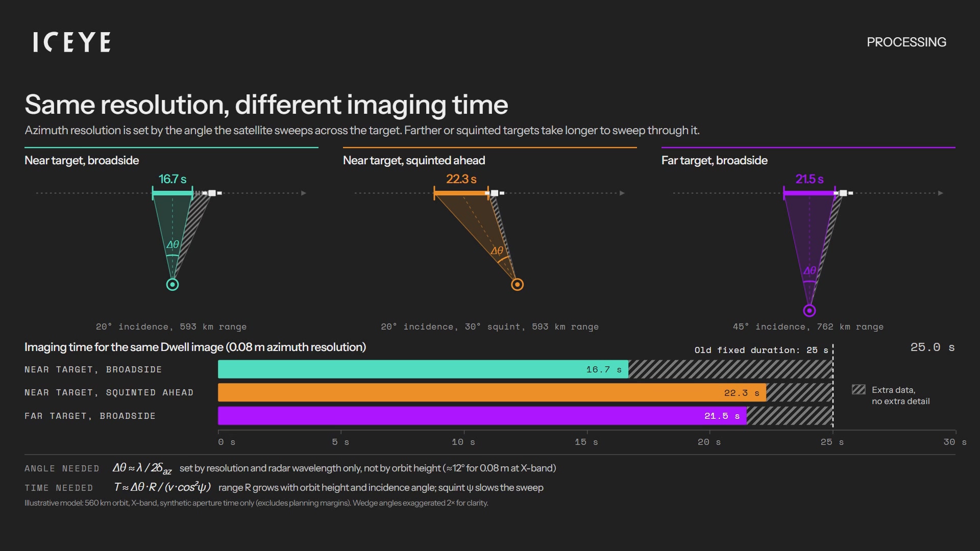Click the purple target marker in the far broadside diagram
Image resolution: width=980 pixels, height=551 pixels.
tap(809, 310)
